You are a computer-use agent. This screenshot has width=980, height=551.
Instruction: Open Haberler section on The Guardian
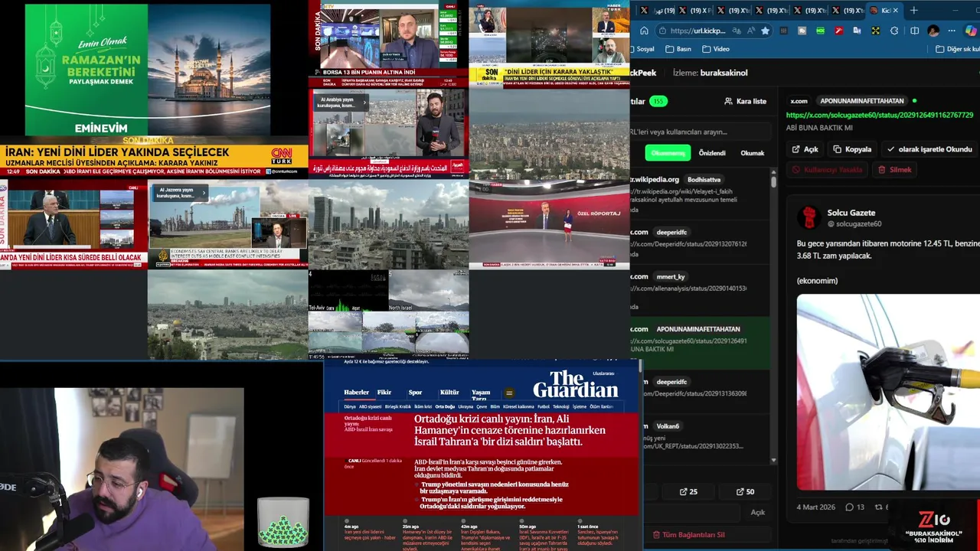coord(356,392)
